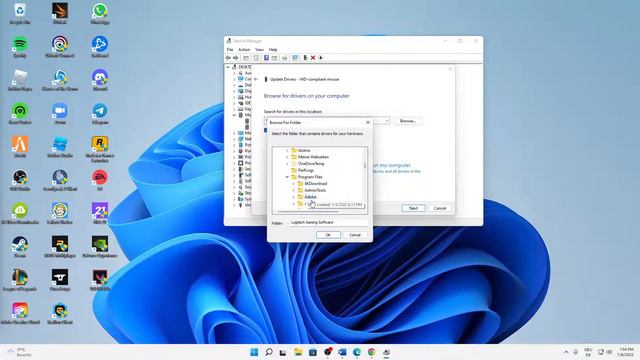Open the Valorant desktop shortcut
Viewport: 640px width, 360px height.
[100, 280]
